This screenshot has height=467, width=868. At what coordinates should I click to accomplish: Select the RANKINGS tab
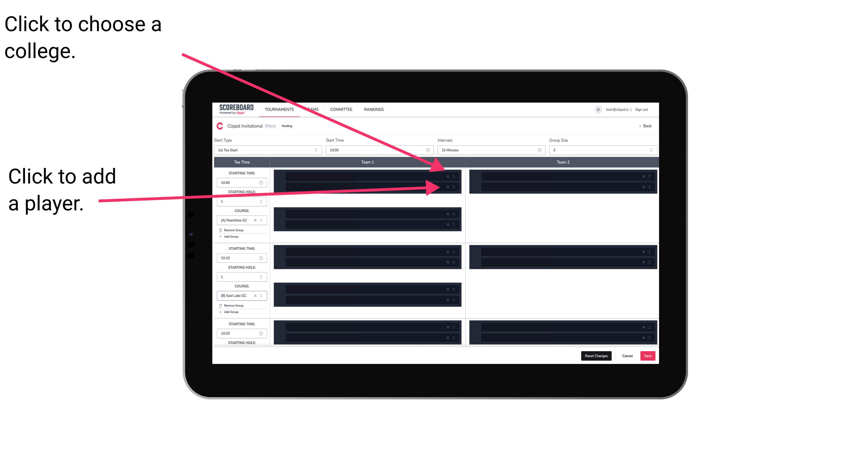pyautogui.click(x=374, y=110)
